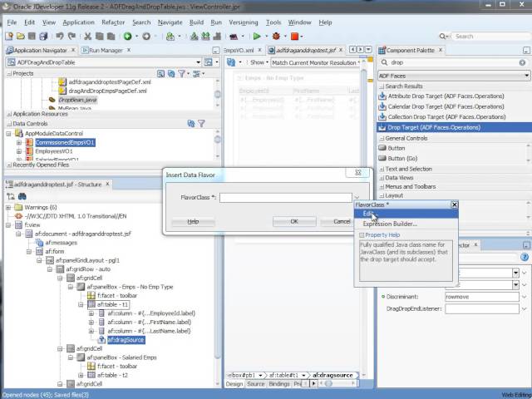Image resolution: width=532 pixels, height=399 pixels.
Task: Click the Save All toolbar icon
Action: pyautogui.click(x=43, y=36)
